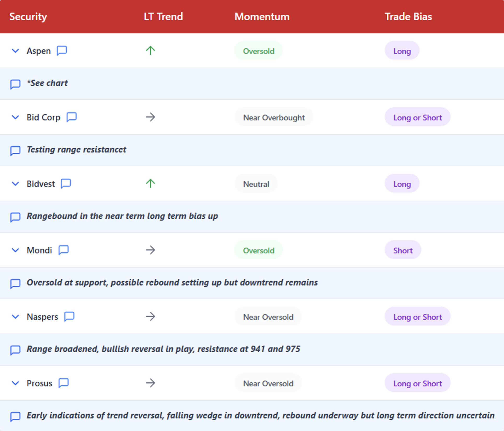
Task: Select the Mondi security name
Action: tap(39, 250)
